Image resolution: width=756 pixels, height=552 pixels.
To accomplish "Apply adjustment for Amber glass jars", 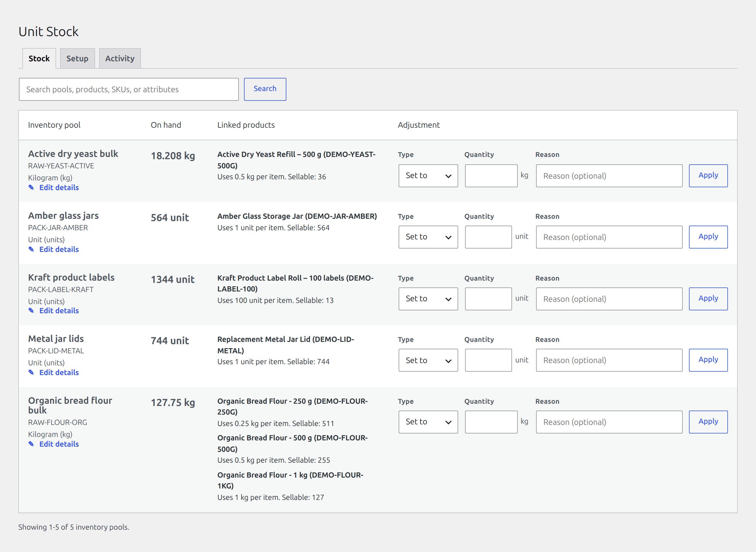I will (708, 237).
